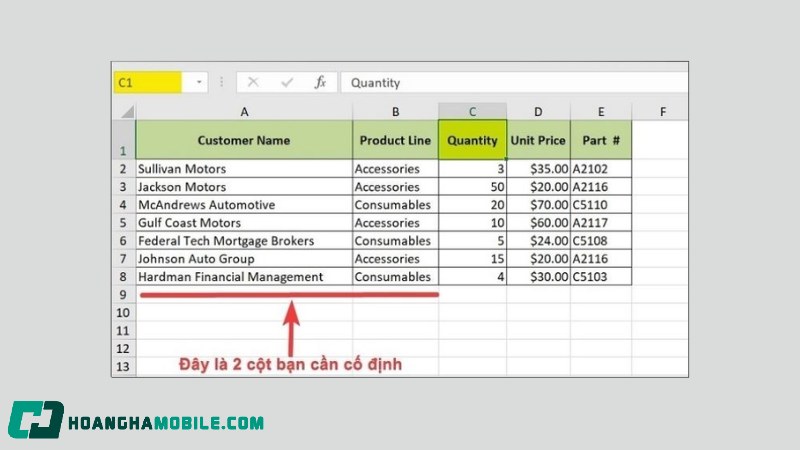Select column E header
This screenshot has height=450, width=800.
[601, 112]
